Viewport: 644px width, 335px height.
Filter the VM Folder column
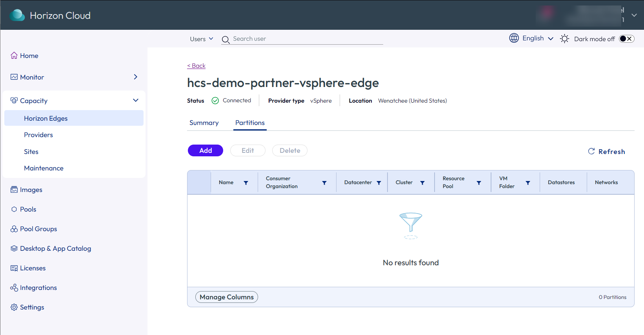pyautogui.click(x=528, y=183)
